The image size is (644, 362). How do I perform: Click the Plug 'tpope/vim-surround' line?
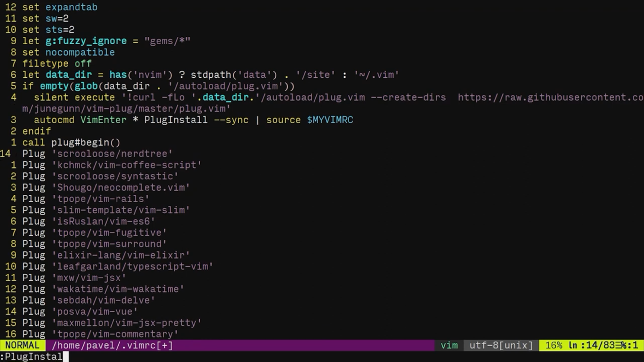click(x=95, y=244)
